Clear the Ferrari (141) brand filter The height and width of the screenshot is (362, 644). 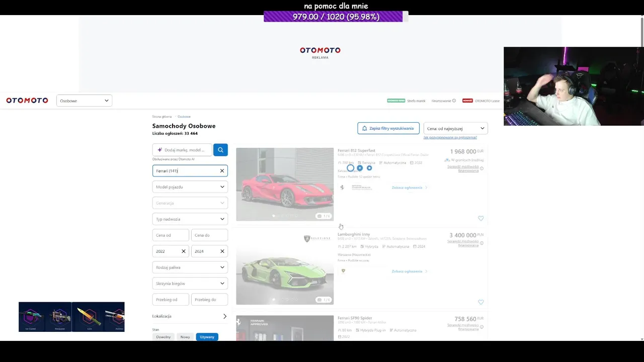click(x=222, y=171)
